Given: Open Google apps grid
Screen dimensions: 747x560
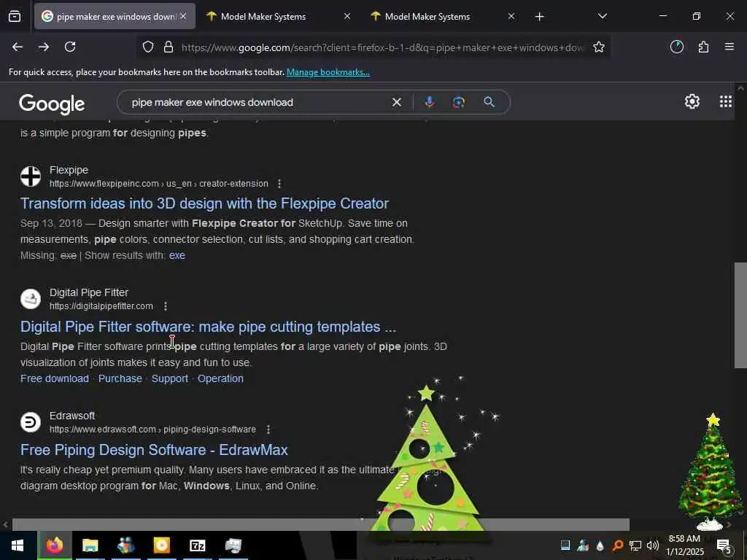Looking at the screenshot, I should (726, 101).
